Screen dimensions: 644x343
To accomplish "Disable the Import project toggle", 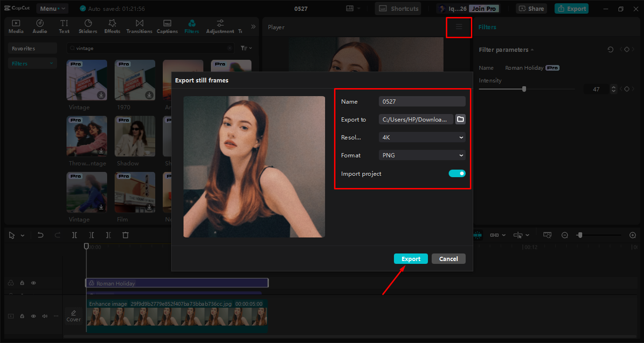I will 457,173.
